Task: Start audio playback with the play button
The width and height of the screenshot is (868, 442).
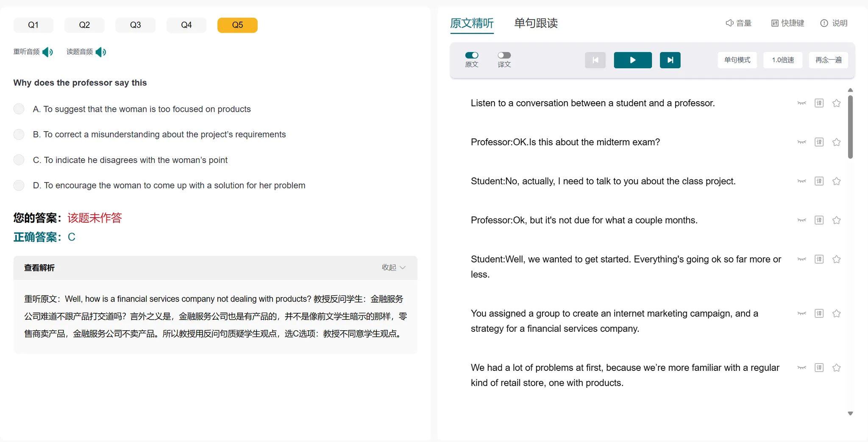Action: click(x=633, y=60)
